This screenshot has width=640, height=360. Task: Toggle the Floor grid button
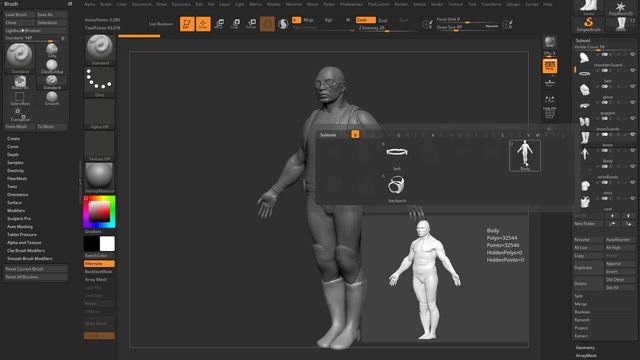click(x=550, y=83)
